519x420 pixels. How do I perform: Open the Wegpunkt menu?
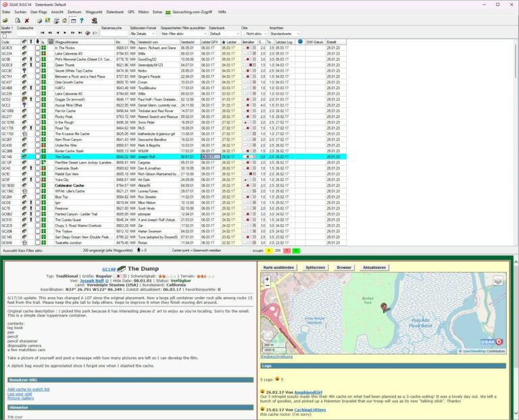(94, 12)
